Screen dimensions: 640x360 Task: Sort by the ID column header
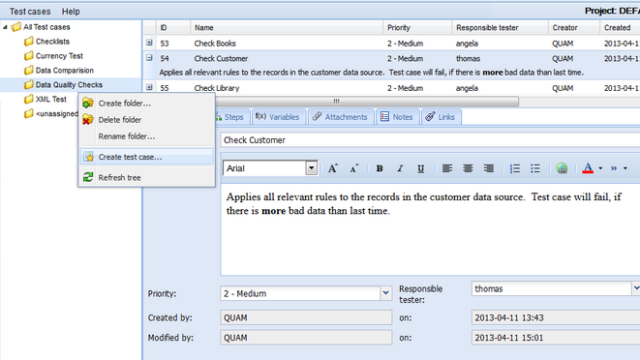point(173,28)
